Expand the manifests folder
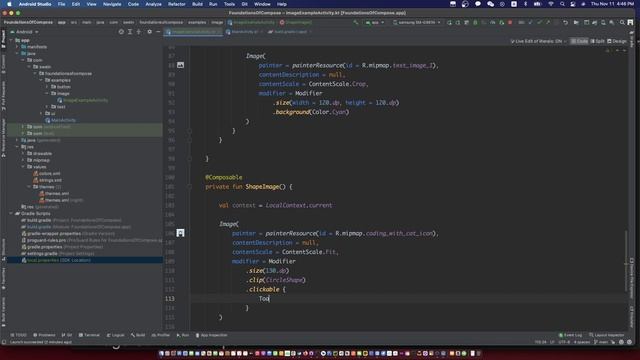The width and height of the screenshot is (640, 360). point(17,47)
